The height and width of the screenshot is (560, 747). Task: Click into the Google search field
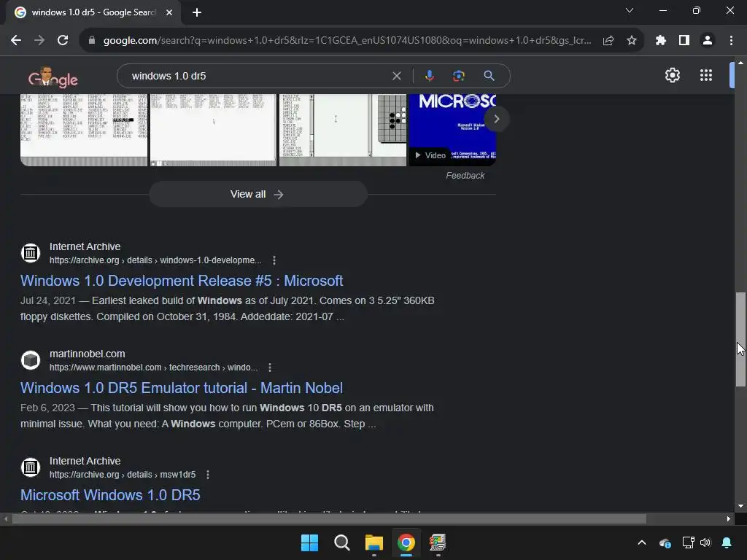[258, 76]
